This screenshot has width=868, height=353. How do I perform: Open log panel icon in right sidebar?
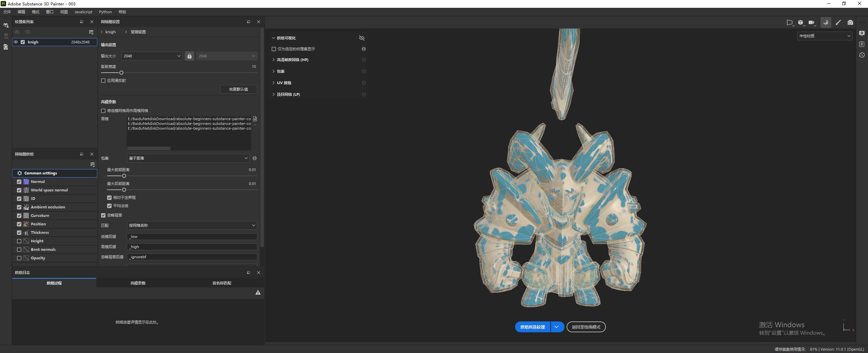tap(862, 44)
